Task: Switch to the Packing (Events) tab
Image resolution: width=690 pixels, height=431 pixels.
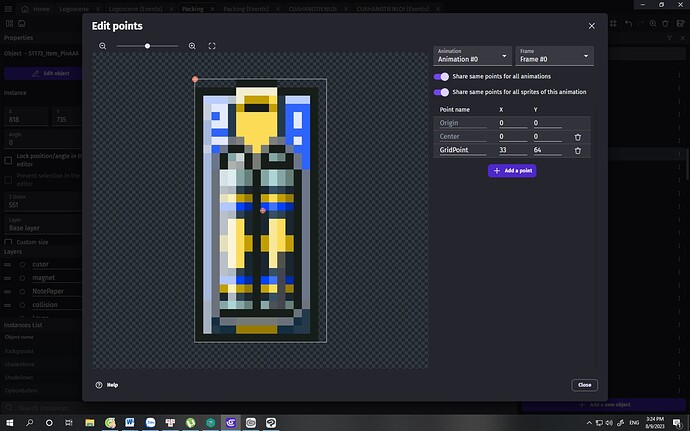Action: (246, 9)
